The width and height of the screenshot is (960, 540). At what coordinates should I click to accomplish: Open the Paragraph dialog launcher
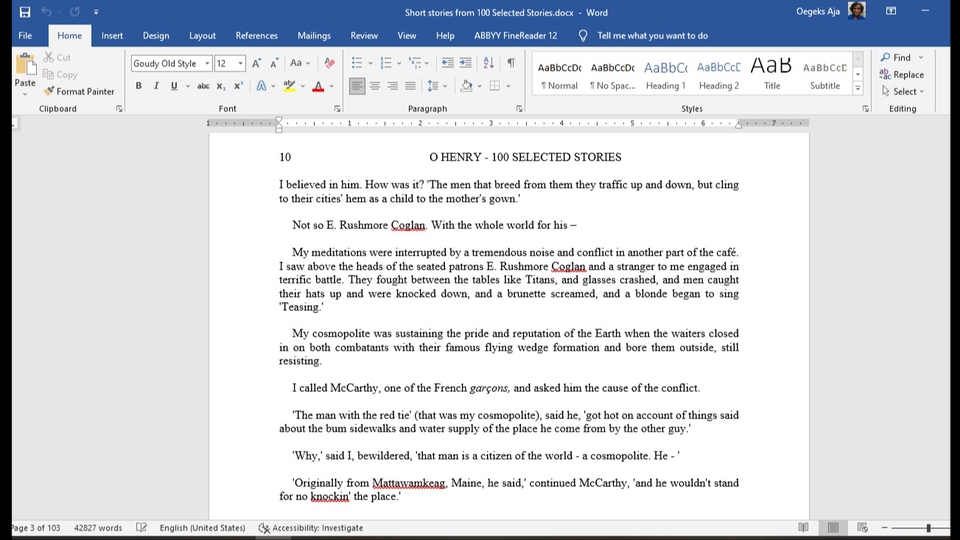coord(519,108)
